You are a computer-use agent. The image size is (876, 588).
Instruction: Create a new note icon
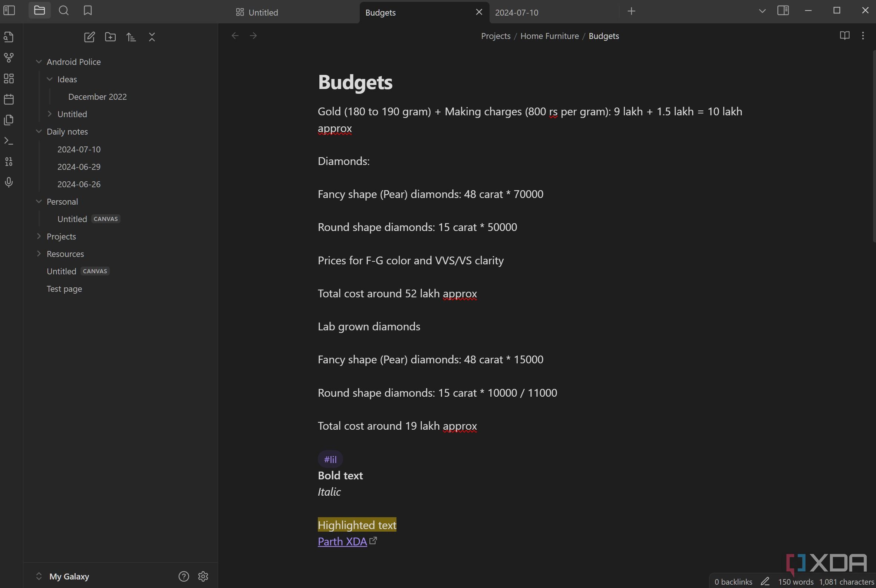pos(89,37)
